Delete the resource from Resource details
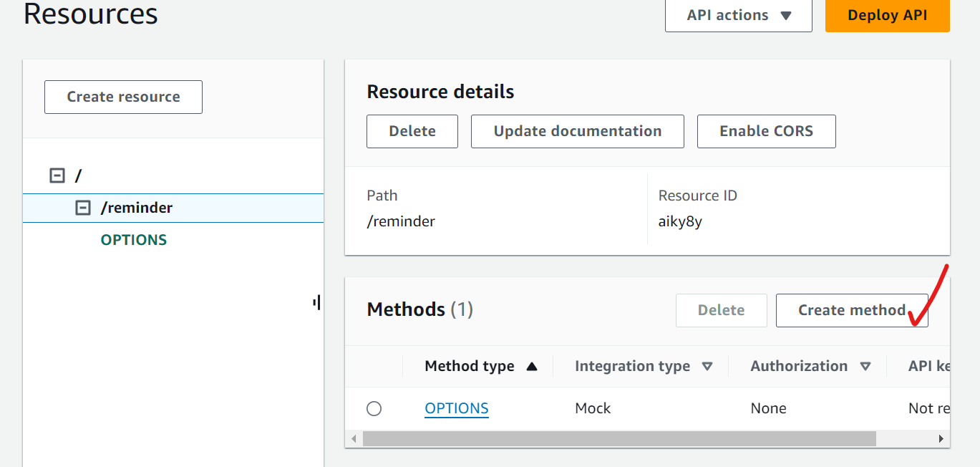This screenshot has height=467, width=980. (x=412, y=131)
